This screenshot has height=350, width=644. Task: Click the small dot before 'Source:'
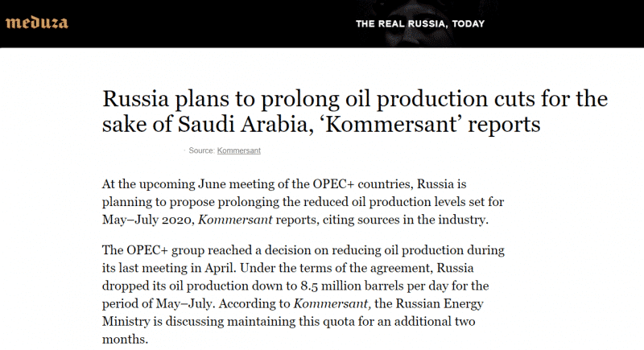(x=184, y=150)
